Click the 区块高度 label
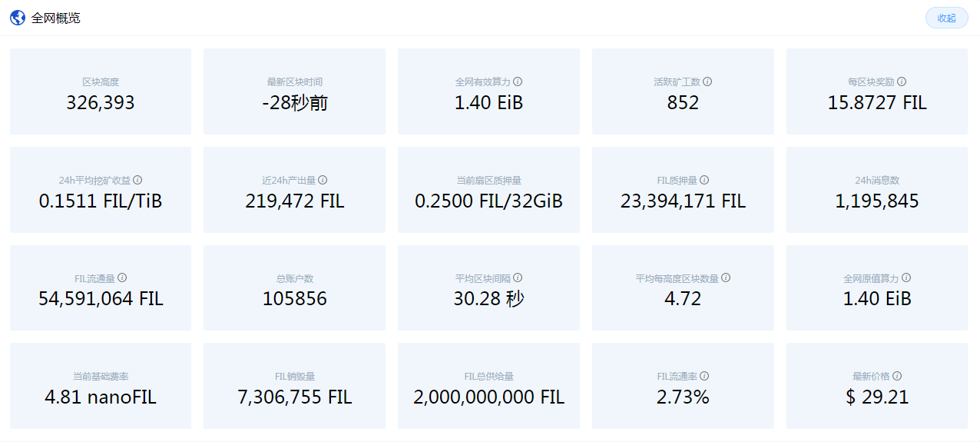 (101, 81)
